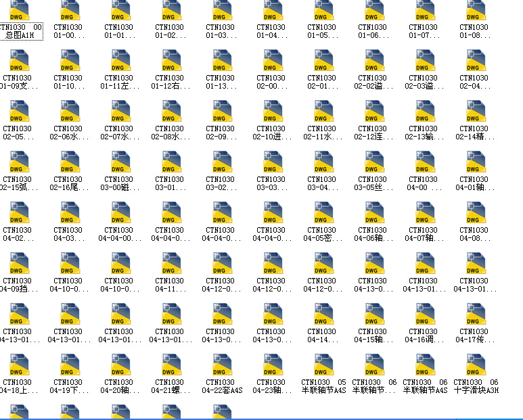The image size is (523, 420).
Task: Select the label 'CTN1030 01-01...'
Action: (x=119, y=31)
